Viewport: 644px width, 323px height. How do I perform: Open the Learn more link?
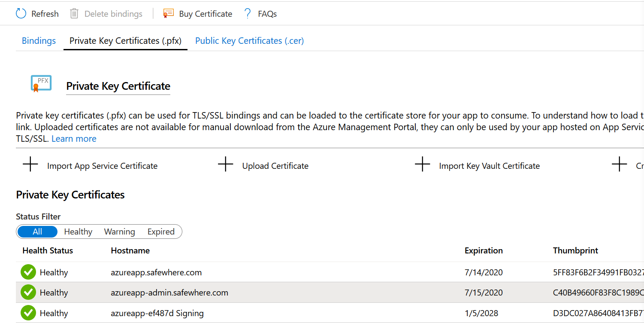(x=74, y=139)
